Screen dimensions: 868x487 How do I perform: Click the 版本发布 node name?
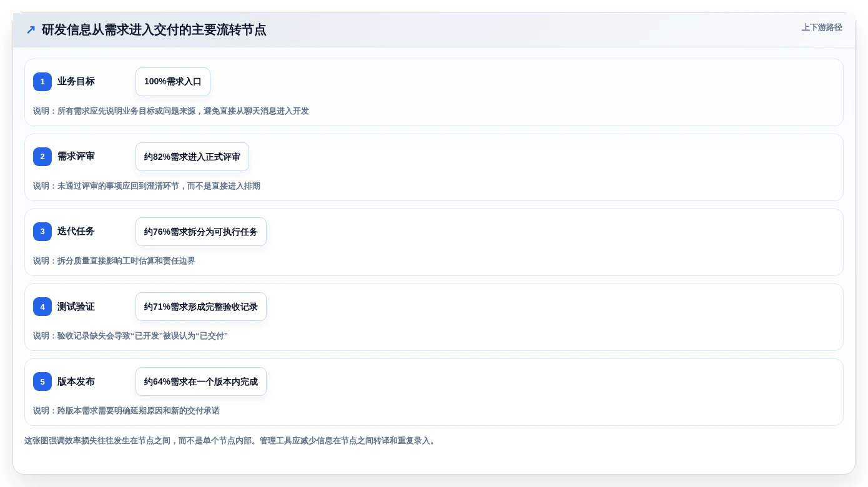[76, 381]
